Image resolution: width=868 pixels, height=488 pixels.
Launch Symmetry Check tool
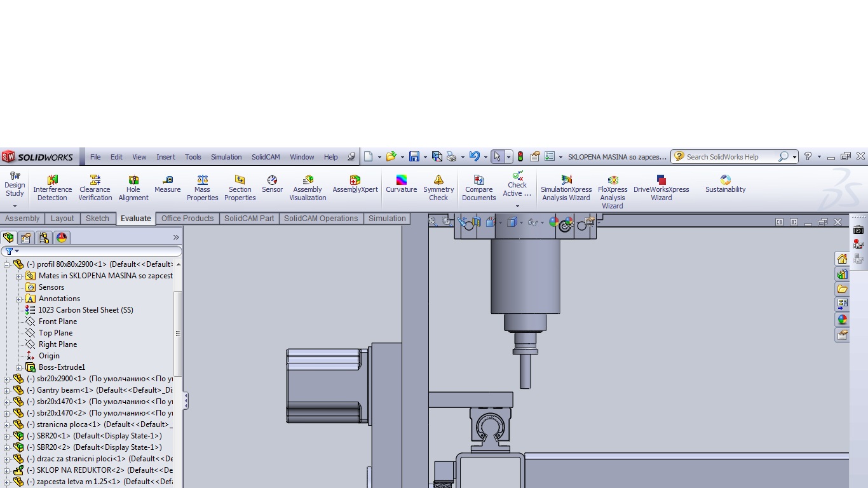pos(438,189)
